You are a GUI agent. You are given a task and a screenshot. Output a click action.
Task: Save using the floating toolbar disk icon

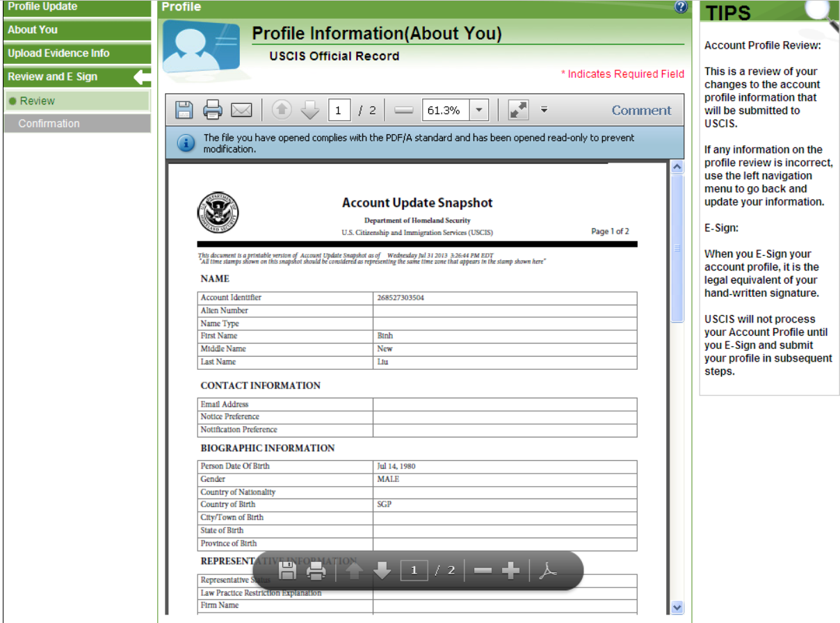pyautogui.click(x=288, y=571)
